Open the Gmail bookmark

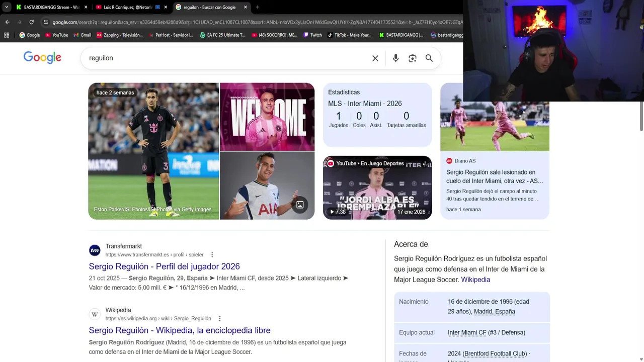82,35
